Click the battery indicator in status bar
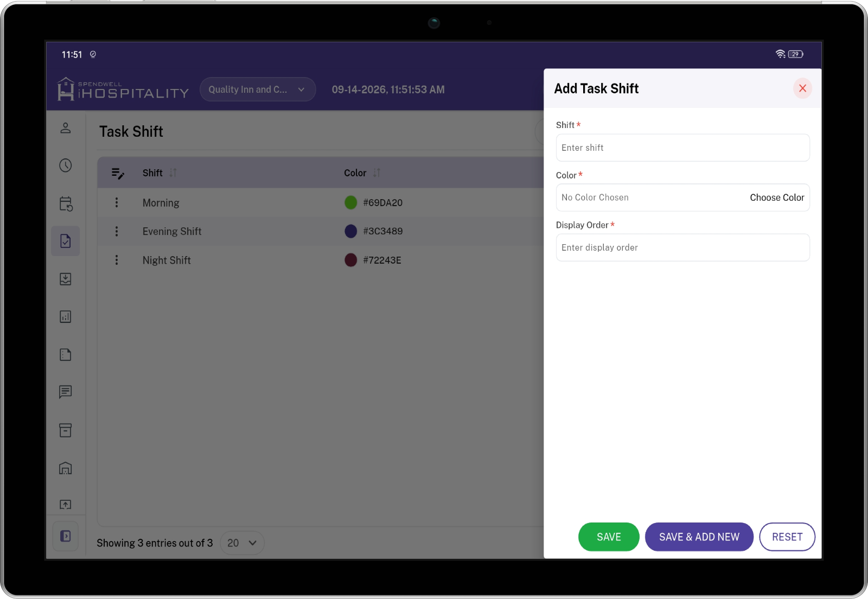 tap(796, 54)
